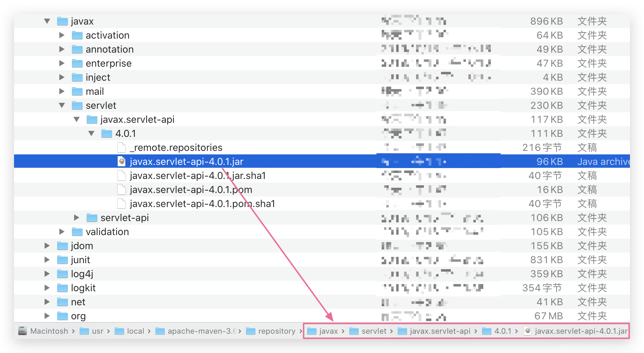Image resolution: width=644 pixels, height=353 pixels.
Task: Click the Java archive kind label
Action: tap(604, 162)
